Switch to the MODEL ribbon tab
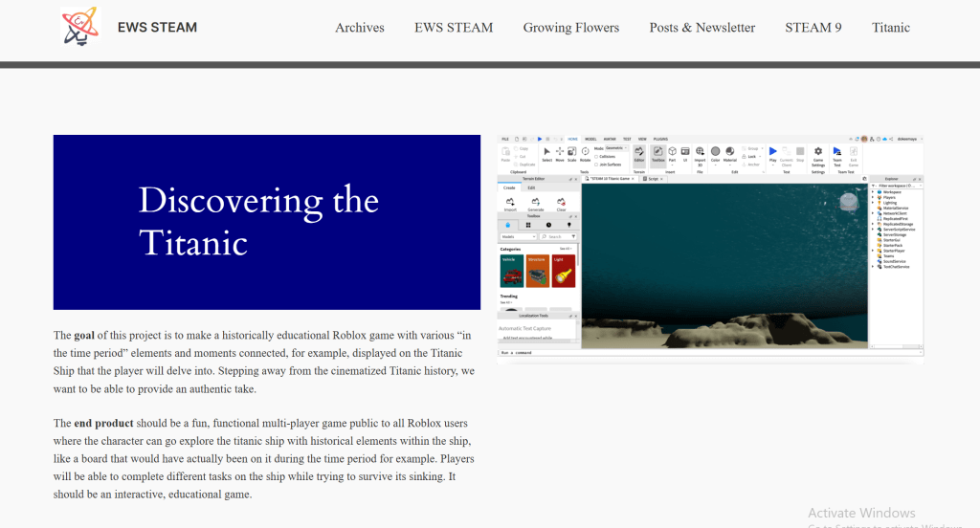This screenshot has height=528, width=980. 590,139
